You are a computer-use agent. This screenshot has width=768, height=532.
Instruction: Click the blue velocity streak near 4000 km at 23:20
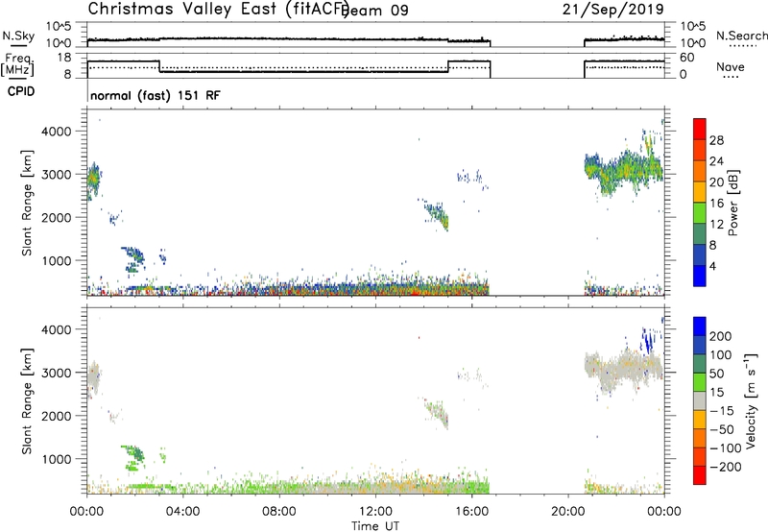click(x=648, y=340)
